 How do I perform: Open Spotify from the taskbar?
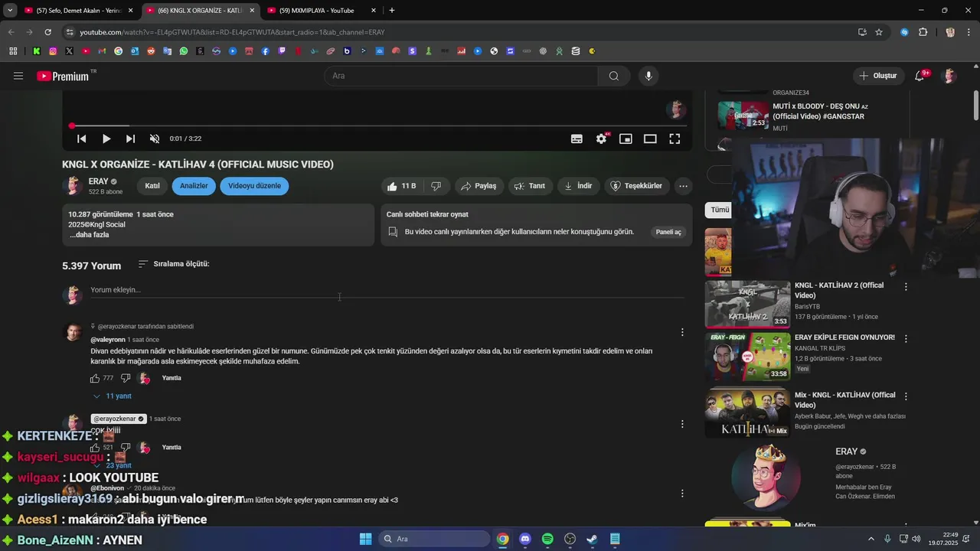(547, 539)
